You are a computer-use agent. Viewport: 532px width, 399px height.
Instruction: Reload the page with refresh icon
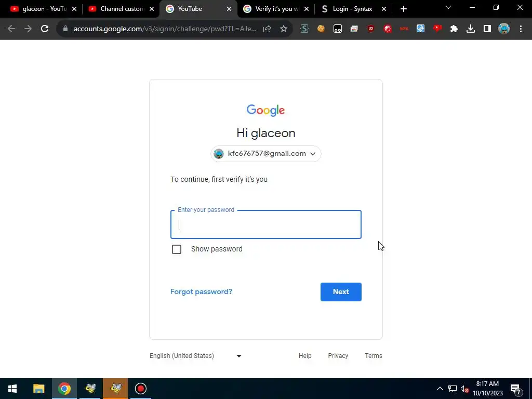click(45, 29)
